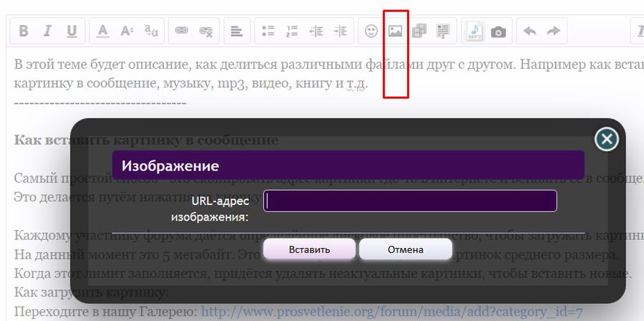The width and height of the screenshot is (644, 321).
Task: Open the text color picker
Action: [x=103, y=32]
